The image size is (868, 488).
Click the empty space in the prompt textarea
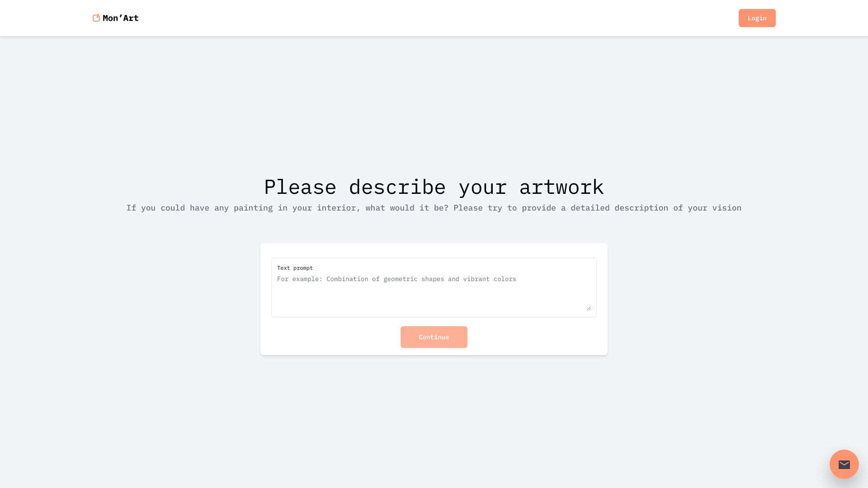[434, 298]
